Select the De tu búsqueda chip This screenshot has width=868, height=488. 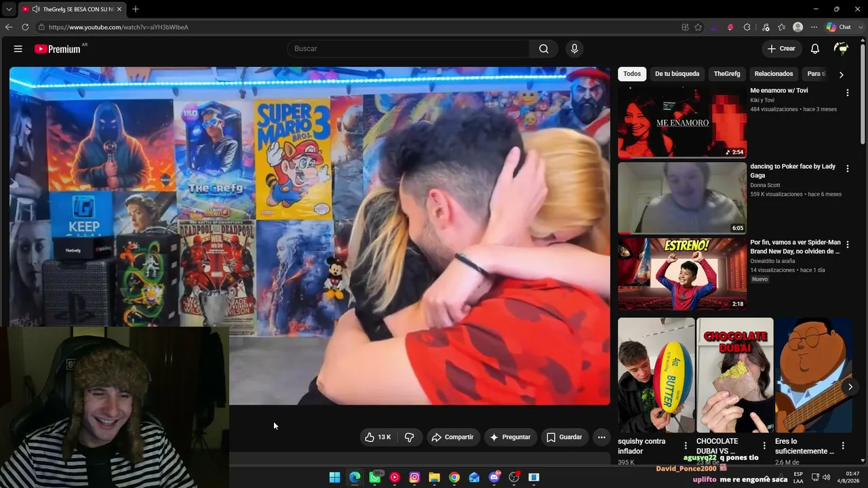point(677,74)
